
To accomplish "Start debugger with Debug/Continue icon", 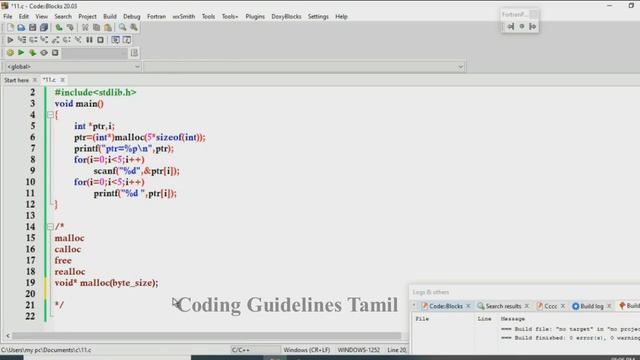I will [10, 40].
